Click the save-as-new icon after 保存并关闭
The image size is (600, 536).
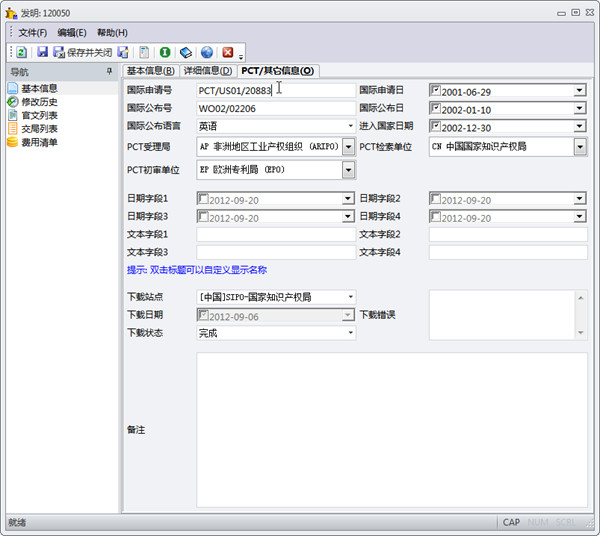[x=123, y=52]
